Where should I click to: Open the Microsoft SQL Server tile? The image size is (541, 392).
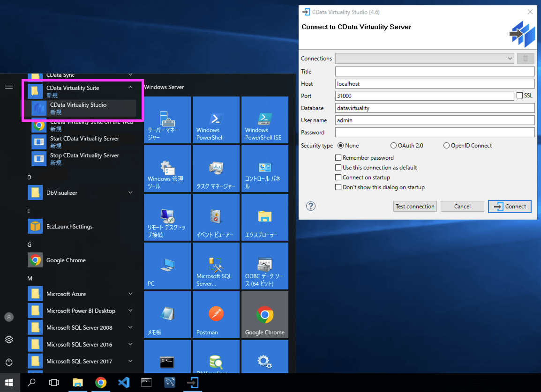tap(216, 266)
